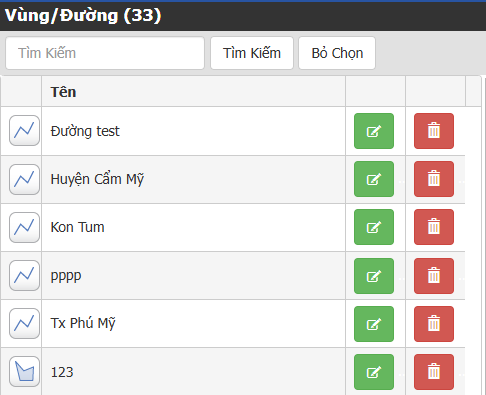Screen dimensions: 486x395
Task: Edit the Tx Phú Mỹ row
Action: coord(374,324)
